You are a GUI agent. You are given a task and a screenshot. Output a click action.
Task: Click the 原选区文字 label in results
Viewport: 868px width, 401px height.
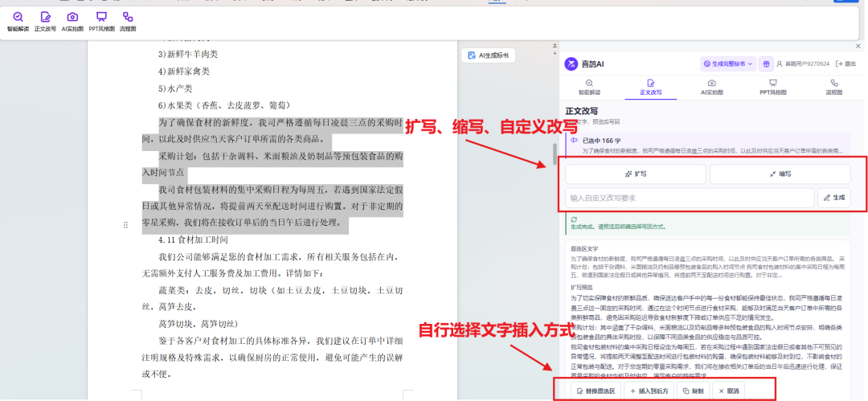coord(584,249)
